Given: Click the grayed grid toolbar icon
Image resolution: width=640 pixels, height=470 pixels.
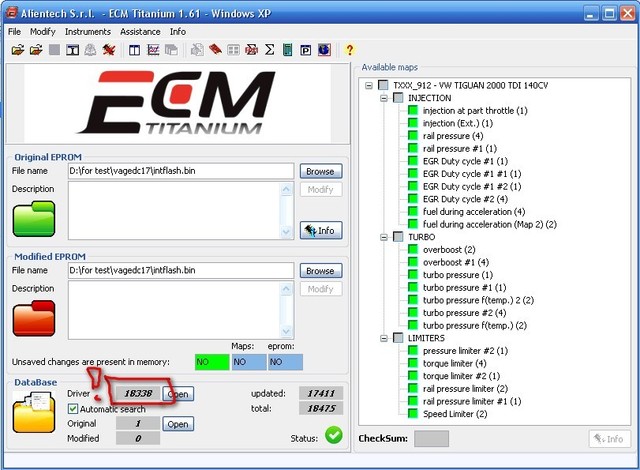Looking at the screenshot, I should click(233, 50).
